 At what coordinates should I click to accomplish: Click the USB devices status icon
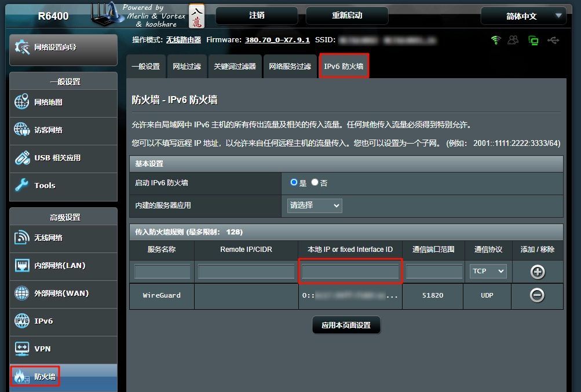pyautogui.click(x=553, y=40)
